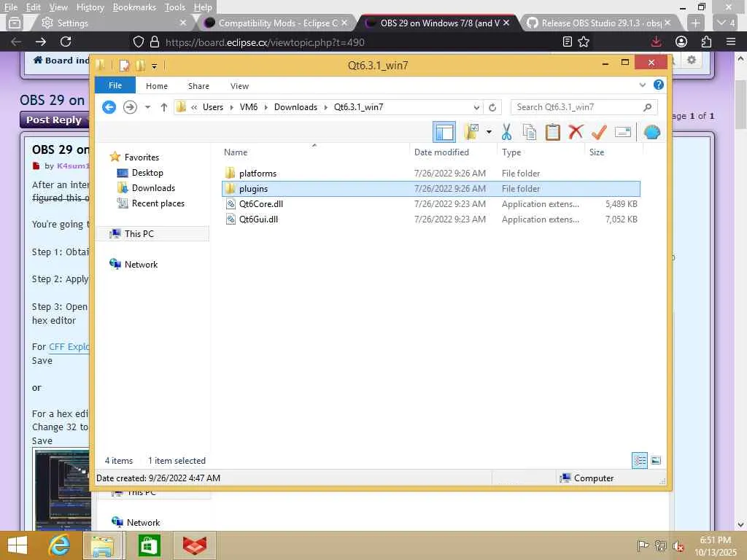This screenshot has height=560, width=747.
Task: Open the browser hamburger menu
Action: click(731, 42)
